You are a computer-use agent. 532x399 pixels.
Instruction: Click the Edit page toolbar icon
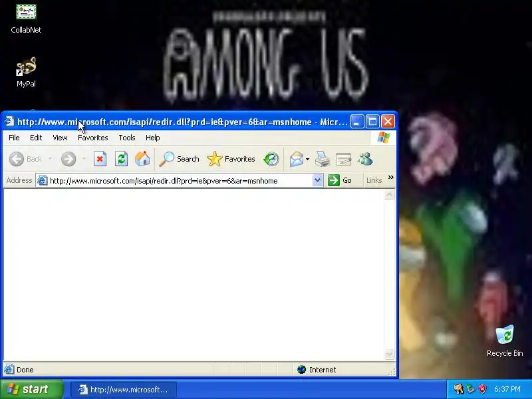point(343,159)
